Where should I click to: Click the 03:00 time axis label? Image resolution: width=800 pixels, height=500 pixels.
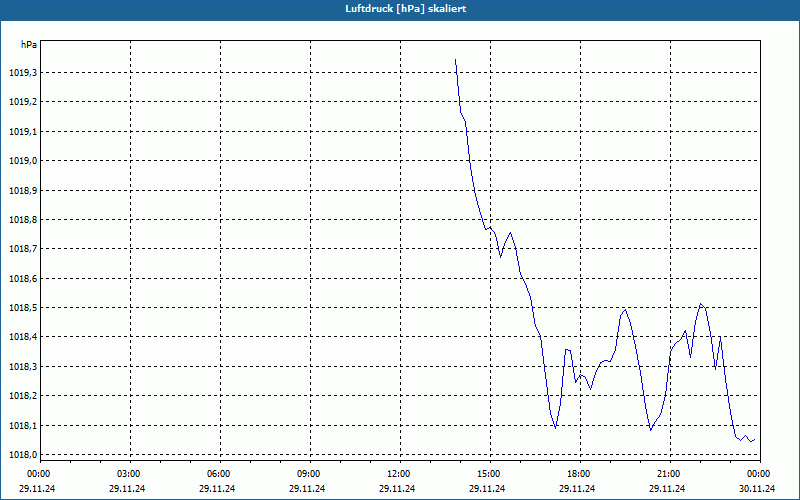pos(129,474)
